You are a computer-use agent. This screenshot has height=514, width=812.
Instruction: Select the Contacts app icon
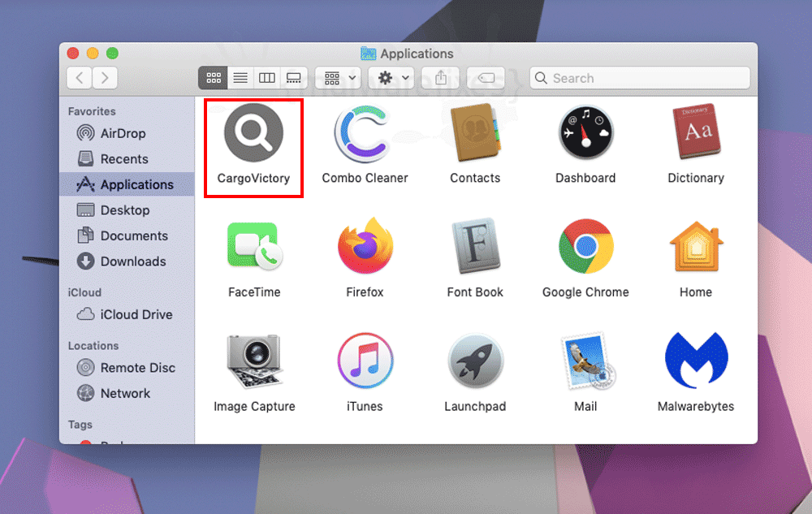coord(475,132)
